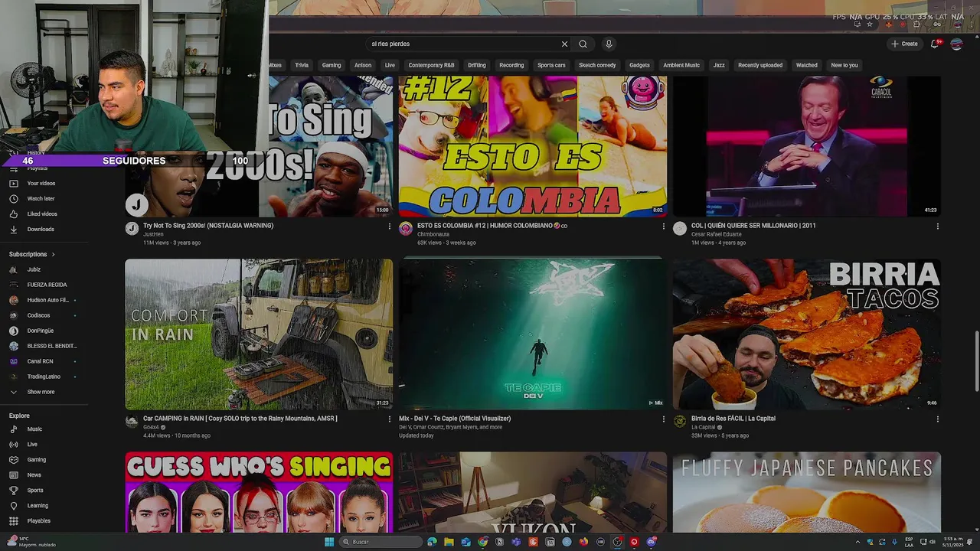Open options for ESTO ES COLOMBIA #12 video
980x551 pixels.
663,227
